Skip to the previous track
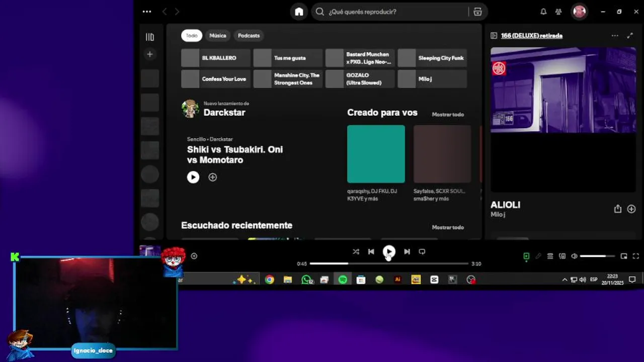Image resolution: width=644 pixels, height=362 pixels. pos(371,252)
